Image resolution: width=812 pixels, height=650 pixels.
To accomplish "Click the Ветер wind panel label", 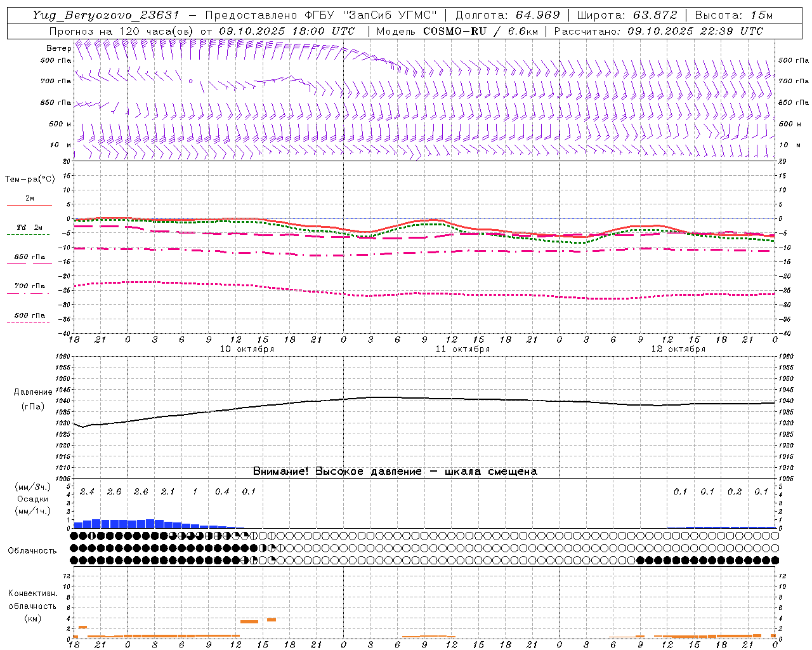I will click(58, 48).
